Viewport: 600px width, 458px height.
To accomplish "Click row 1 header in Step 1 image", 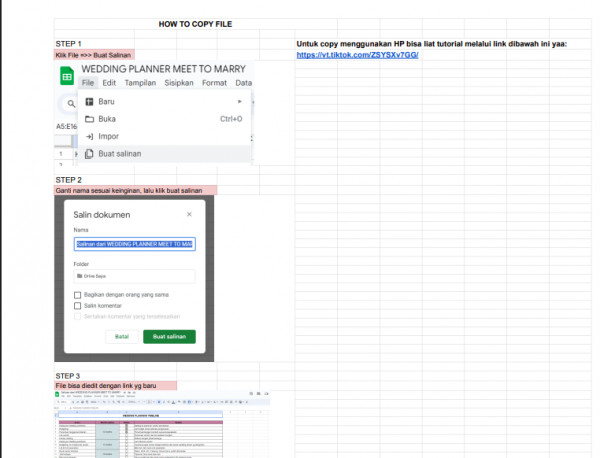I will pyautogui.click(x=61, y=154).
